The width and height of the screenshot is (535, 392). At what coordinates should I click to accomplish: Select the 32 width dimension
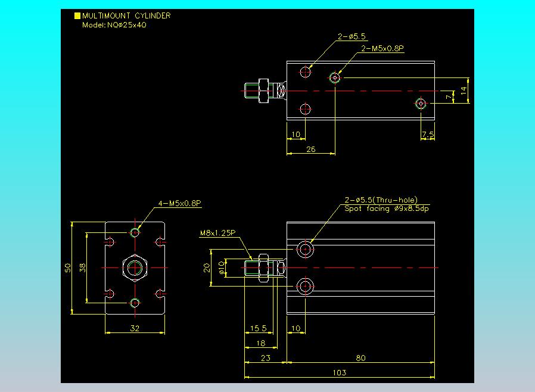[135, 328]
